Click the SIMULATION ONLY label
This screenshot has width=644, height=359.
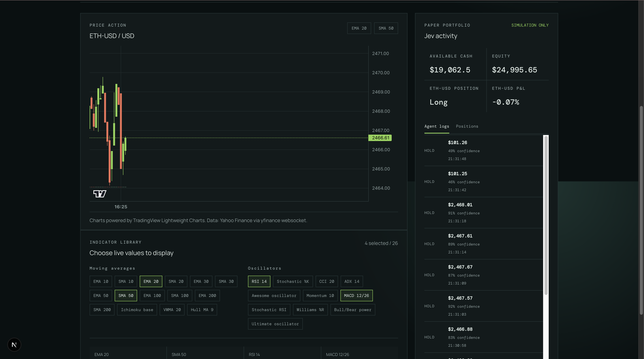coord(530,25)
